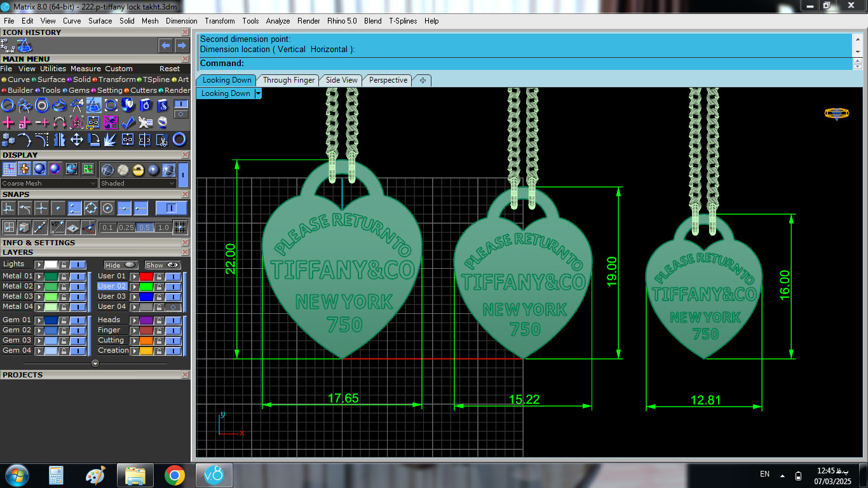Select the four-way move arrows tool icon
This screenshot has height=488, width=868.
(76, 139)
